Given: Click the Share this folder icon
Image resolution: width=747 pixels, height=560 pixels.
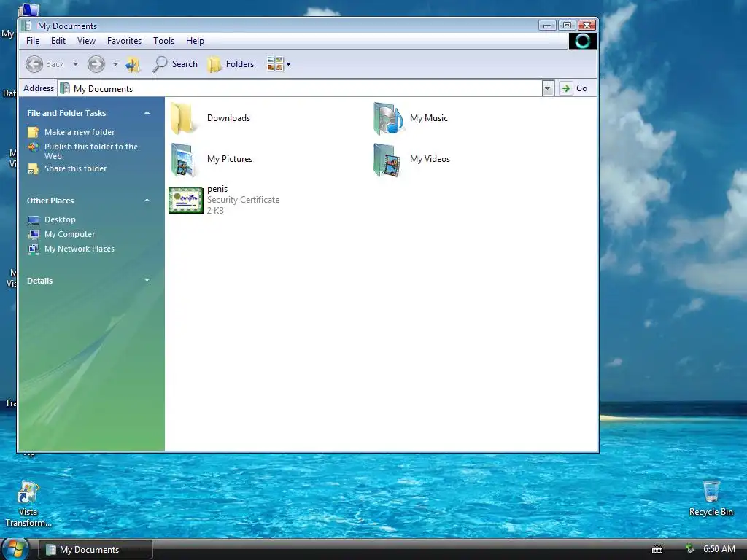Looking at the screenshot, I should 34,168.
